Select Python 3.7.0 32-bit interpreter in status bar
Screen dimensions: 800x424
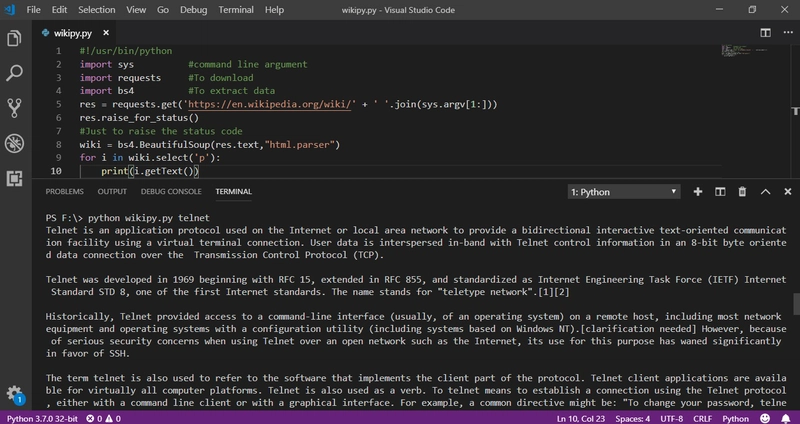[x=42, y=418]
